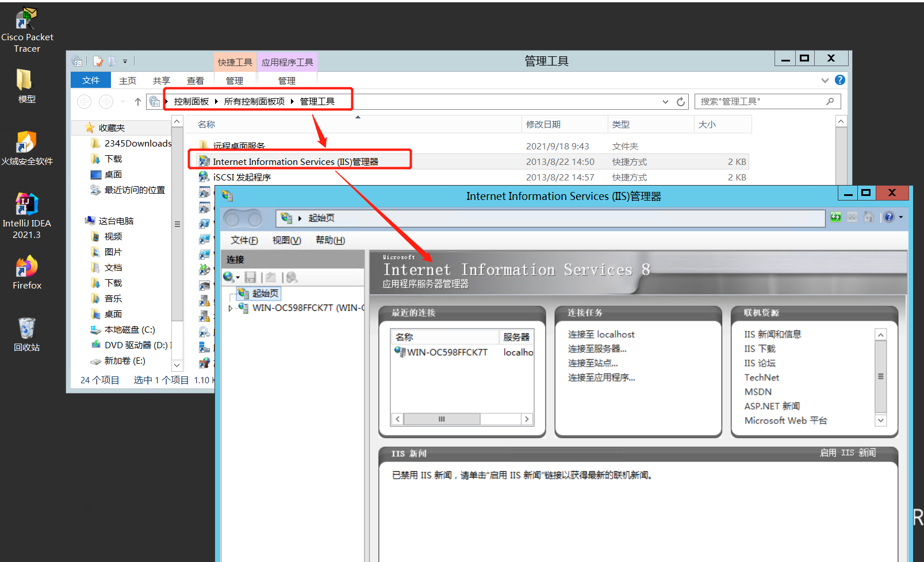924x562 pixels.
Task: Click the Explorer address bar refresh icon
Action: point(681,102)
